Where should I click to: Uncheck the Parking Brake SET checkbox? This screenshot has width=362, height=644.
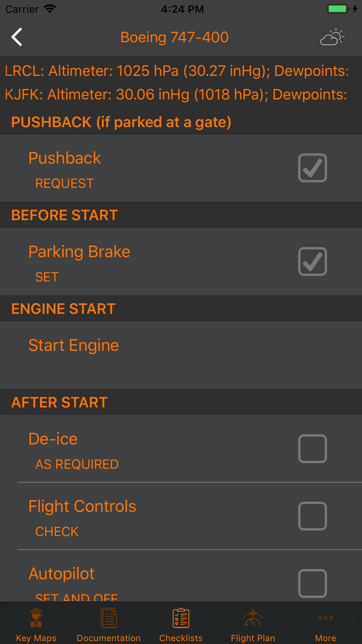tap(312, 262)
